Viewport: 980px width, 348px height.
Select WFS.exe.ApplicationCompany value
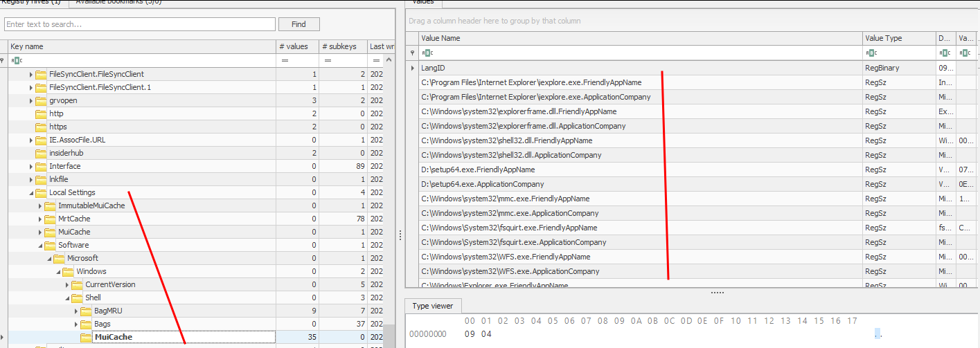[x=510, y=271]
